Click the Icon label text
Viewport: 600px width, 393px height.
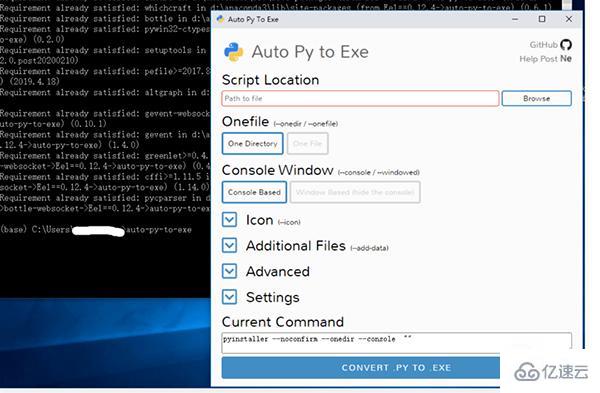pos(259,220)
